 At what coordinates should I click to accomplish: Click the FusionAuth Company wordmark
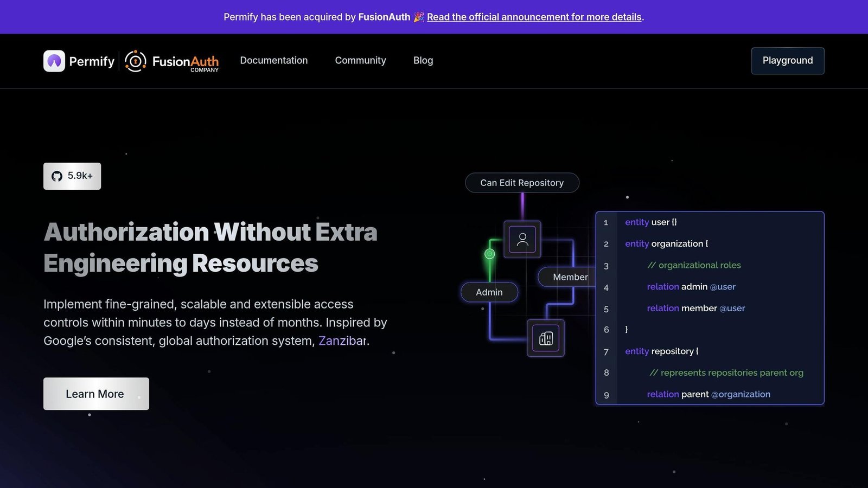coord(186,63)
